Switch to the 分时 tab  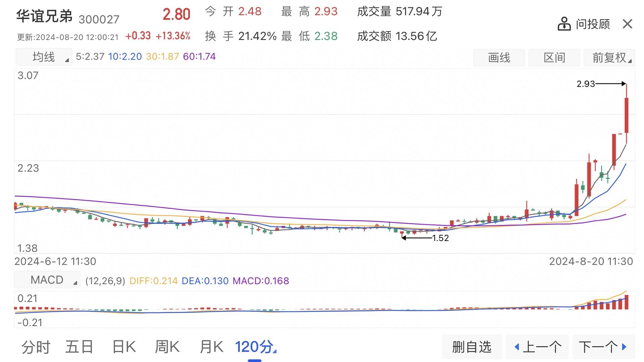pos(36,347)
